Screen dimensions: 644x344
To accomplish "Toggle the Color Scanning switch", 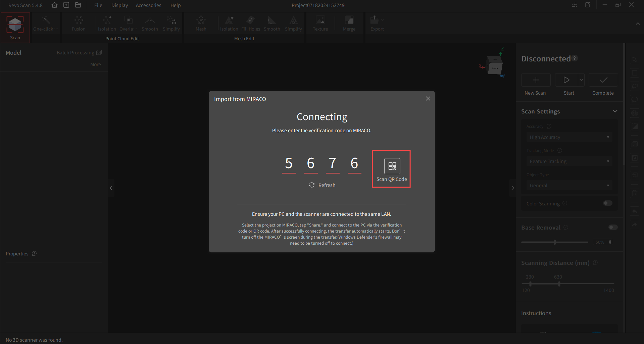I will (608, 203).
